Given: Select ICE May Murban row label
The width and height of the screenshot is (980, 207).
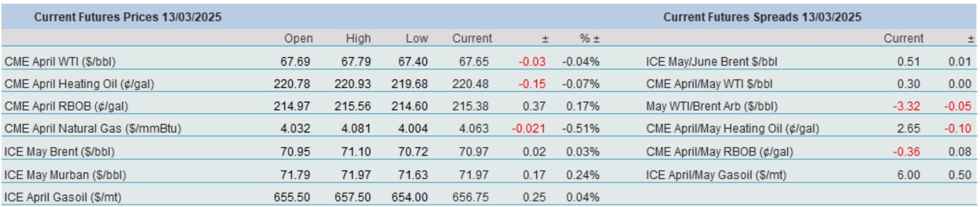Looking at the screenshot, I should coord(65,175).
